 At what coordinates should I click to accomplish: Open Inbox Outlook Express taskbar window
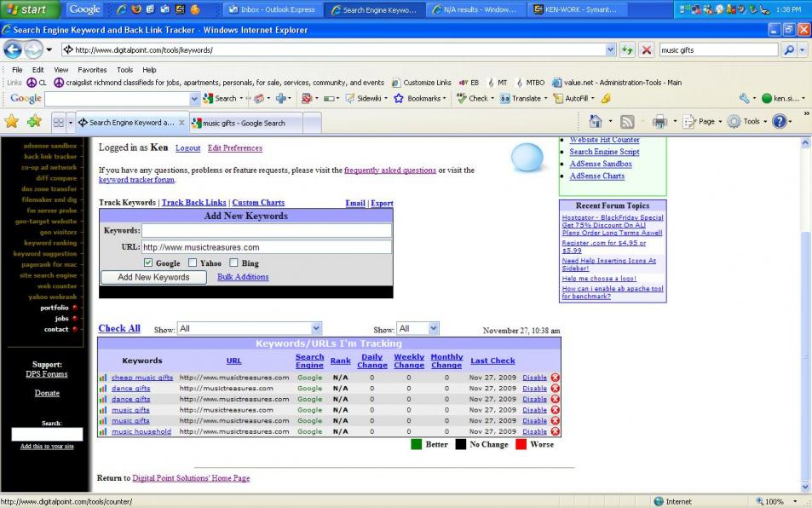click(x=272, y=9)
